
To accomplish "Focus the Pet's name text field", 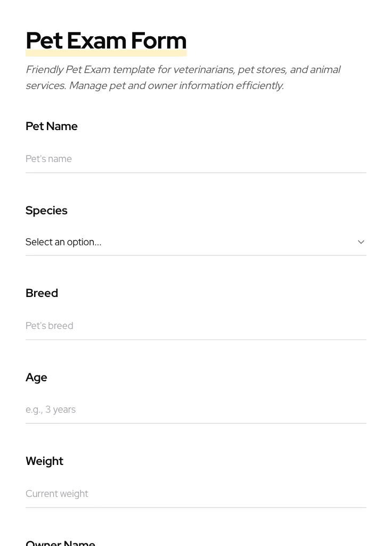I will click(x=195, y=159).
